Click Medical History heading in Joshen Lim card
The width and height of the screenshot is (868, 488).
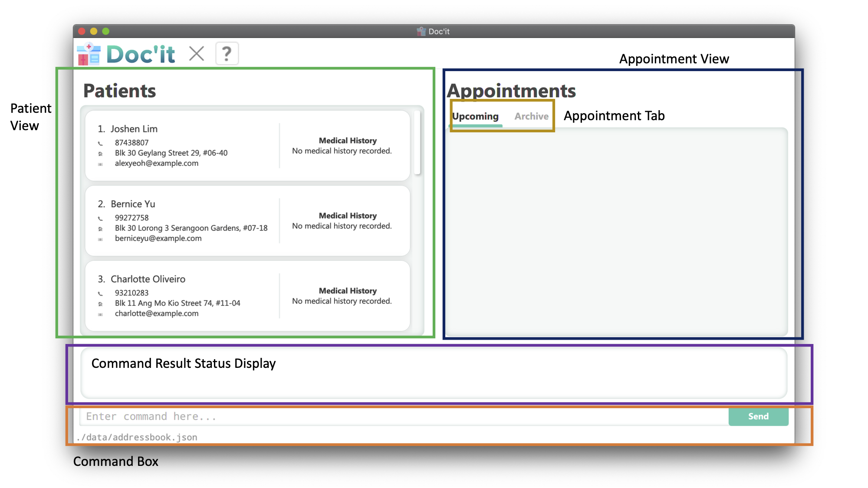[348, 141]
